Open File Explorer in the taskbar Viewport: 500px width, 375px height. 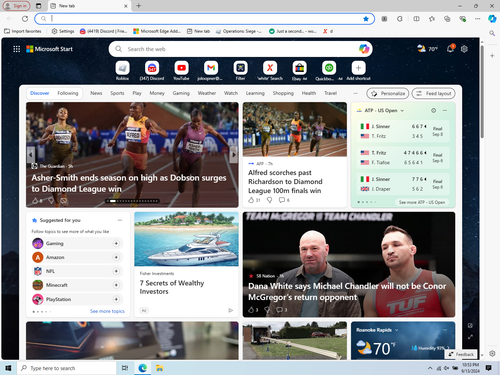160,368
